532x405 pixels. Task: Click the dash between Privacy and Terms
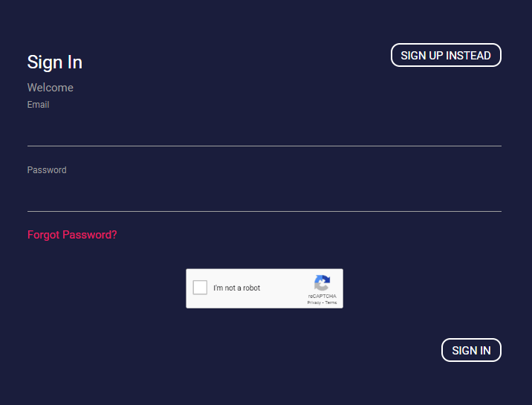323,302
